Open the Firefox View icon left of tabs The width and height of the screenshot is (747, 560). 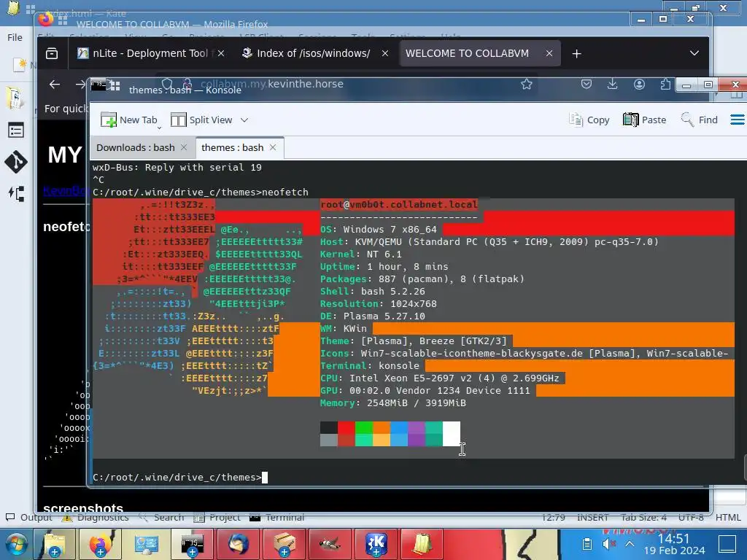(x=52, y=53)
